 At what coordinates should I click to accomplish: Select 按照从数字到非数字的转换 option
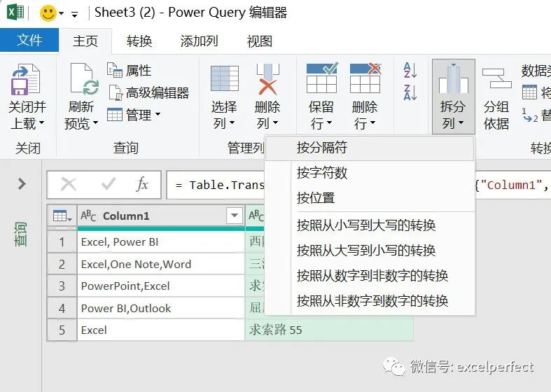coord(370,276)
